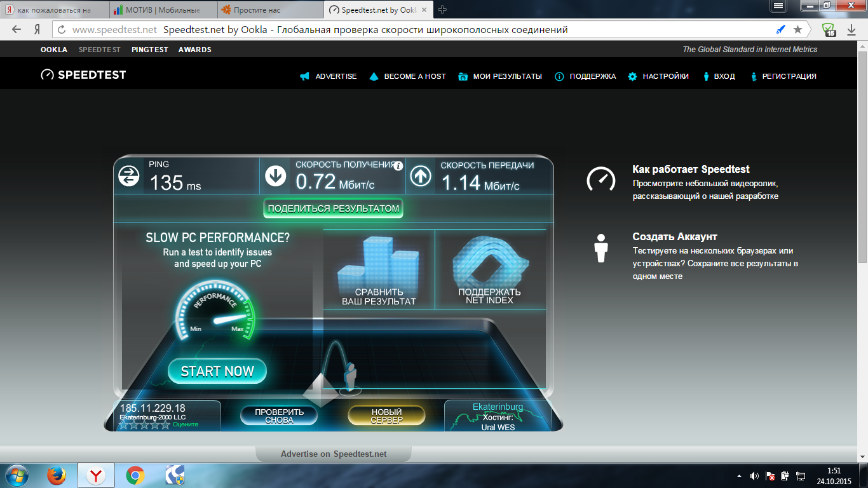Click the SPEEDTEST top nav item

99,50
